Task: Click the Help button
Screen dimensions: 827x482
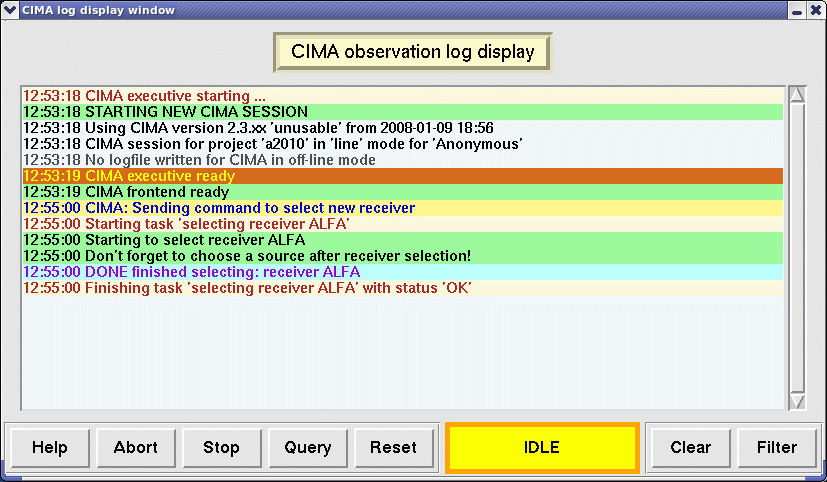Action: coord(50,447)
